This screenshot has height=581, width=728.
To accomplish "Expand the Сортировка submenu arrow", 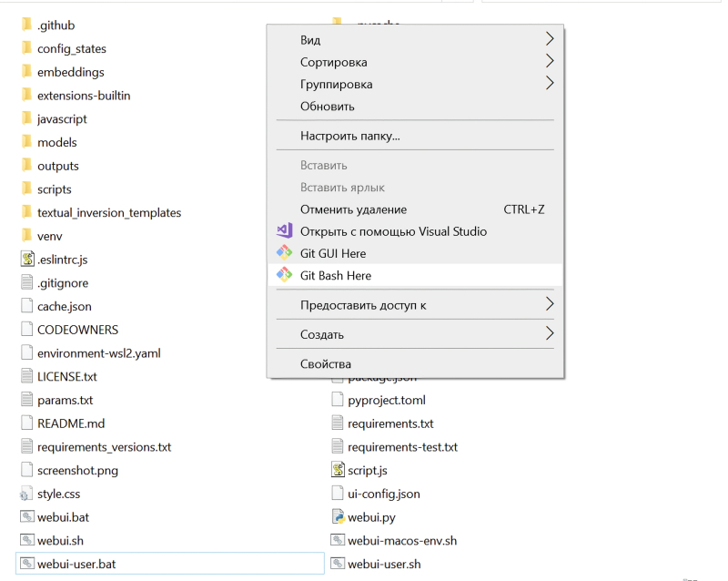I will [x=549, y=62].
